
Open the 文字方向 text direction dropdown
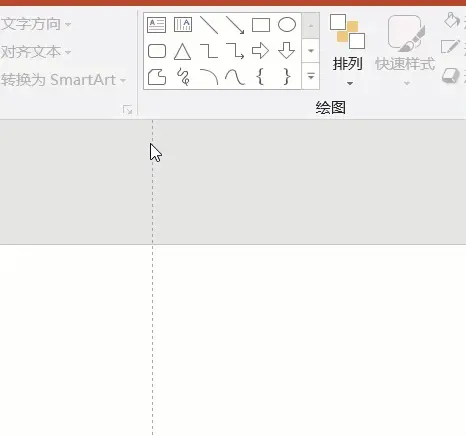pyautogui.click(x=36, y=24)
